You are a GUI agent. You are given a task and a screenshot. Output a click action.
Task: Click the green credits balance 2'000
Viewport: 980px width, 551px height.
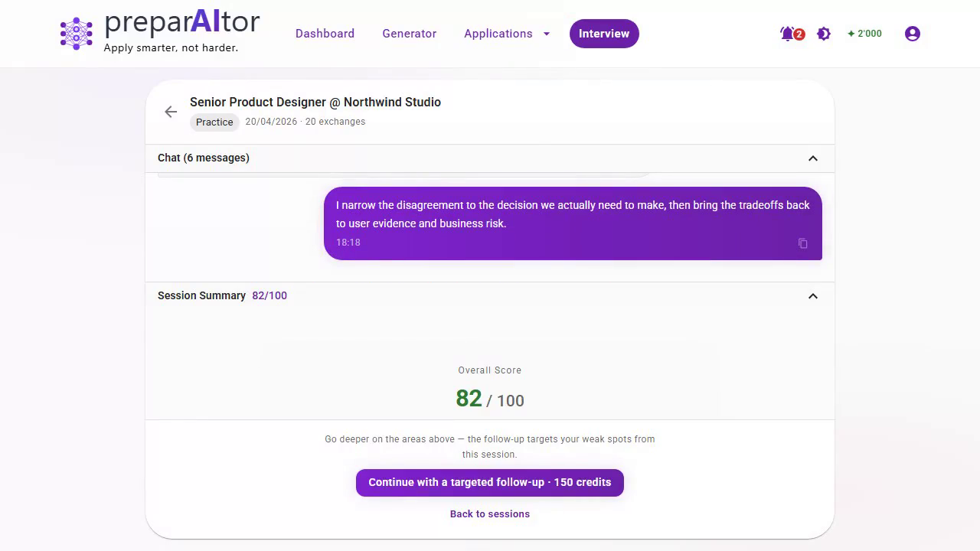(864, 34)
